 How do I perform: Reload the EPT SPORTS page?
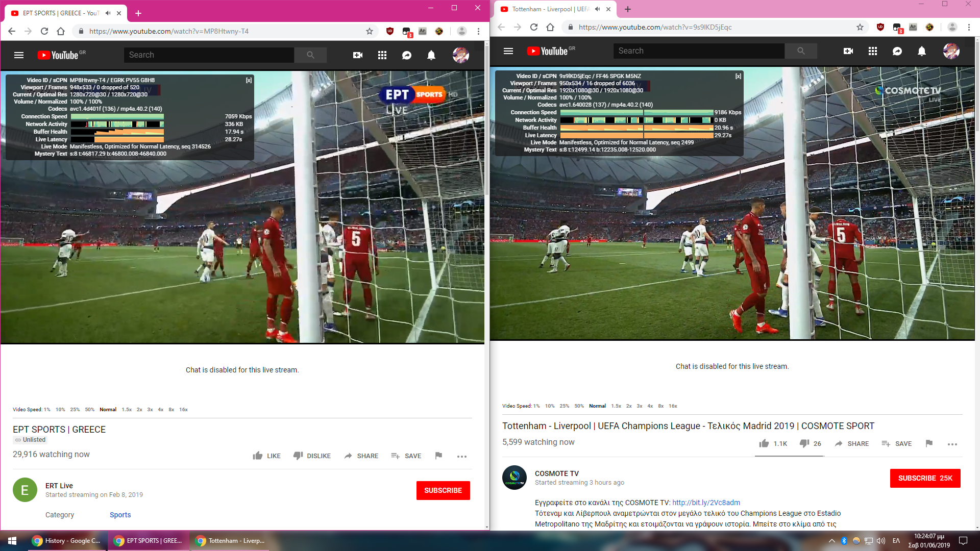(x=44, y=31)
